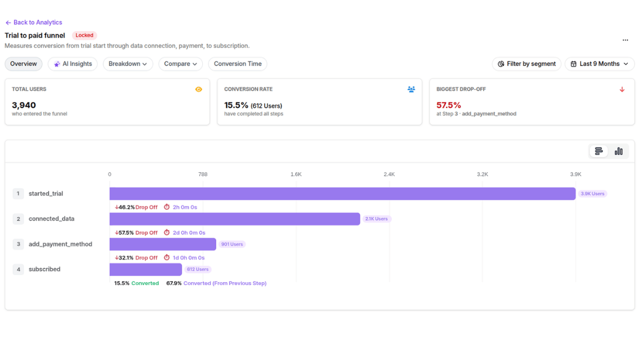
Task: Click the connected_data step label
Action: coord(52,219)
